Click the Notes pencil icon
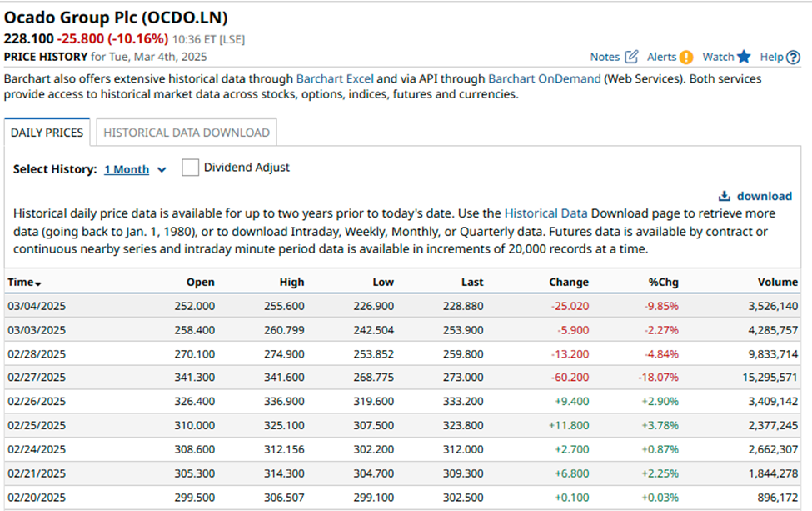This screenshot has width=812, height=511. click(631, 57)
